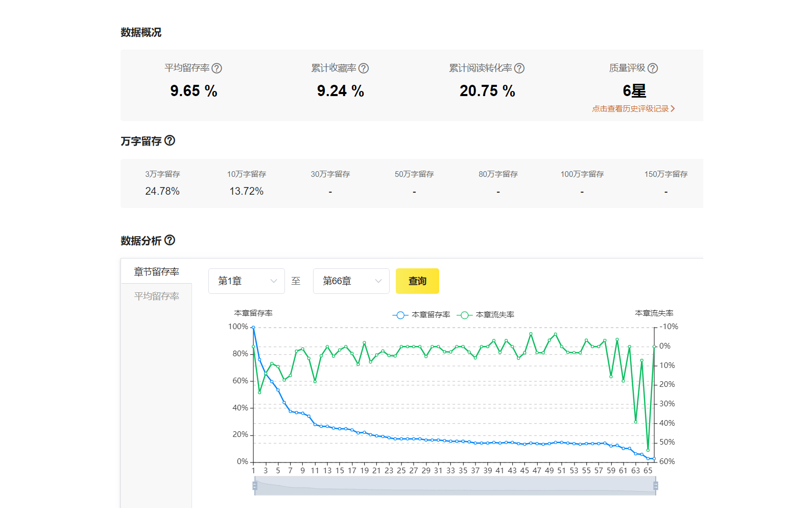The image size is (812, 508).
Task: Click the 60% right axis label
Action: point(667,461)
